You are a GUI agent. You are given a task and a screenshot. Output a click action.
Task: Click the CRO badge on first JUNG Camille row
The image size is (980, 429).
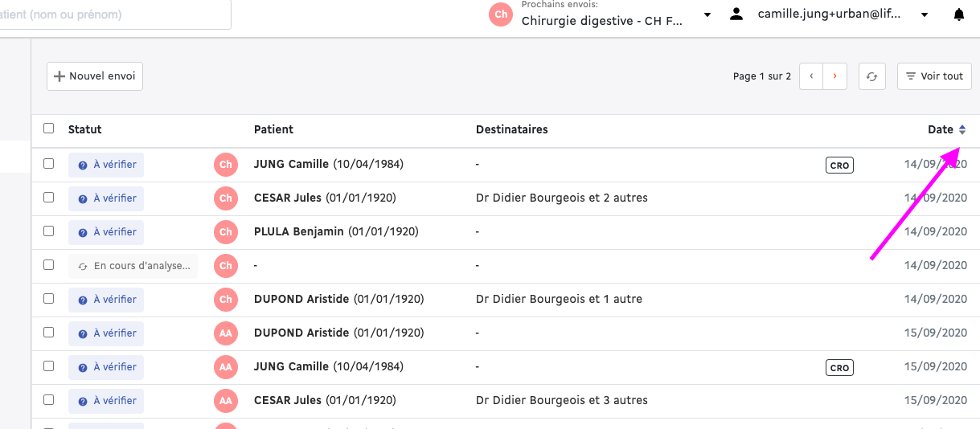839,165
